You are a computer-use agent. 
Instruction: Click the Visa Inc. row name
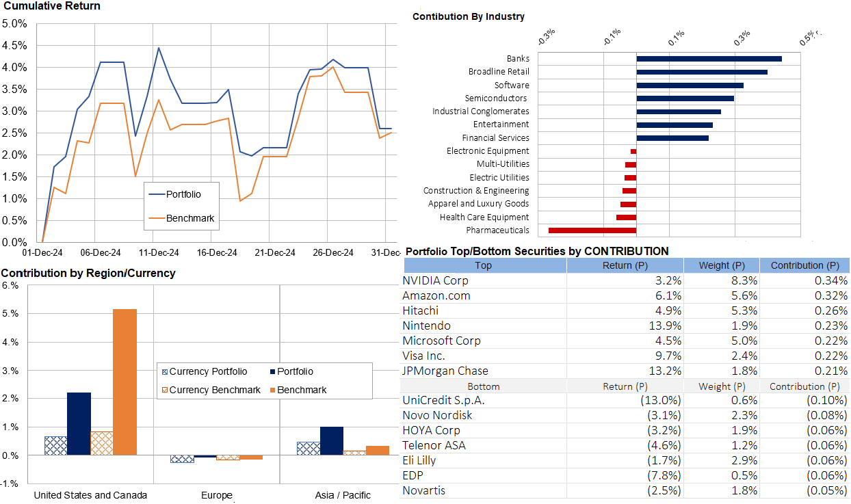pos(423,356)
